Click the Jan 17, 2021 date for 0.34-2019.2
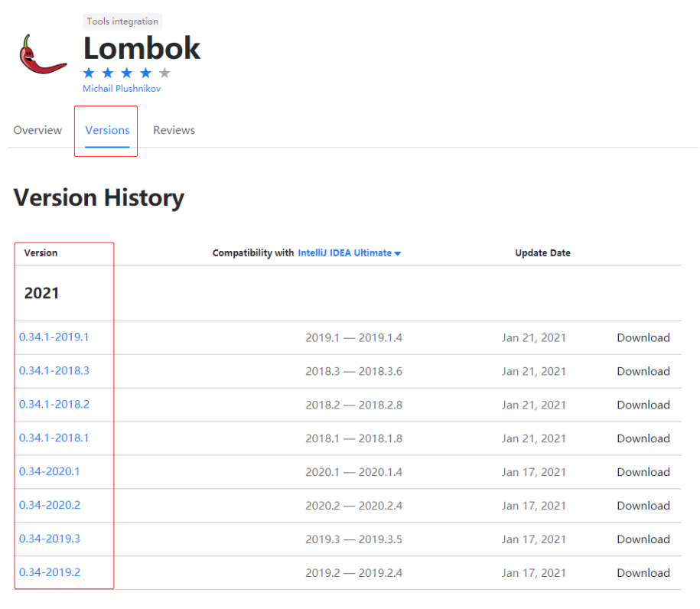This screenshot has height=609, width=700. pos(533,573)
